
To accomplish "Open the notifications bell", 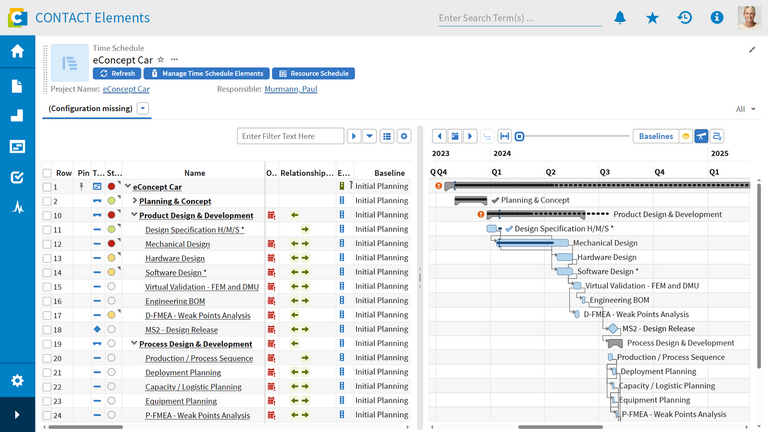I will (620, 18).
